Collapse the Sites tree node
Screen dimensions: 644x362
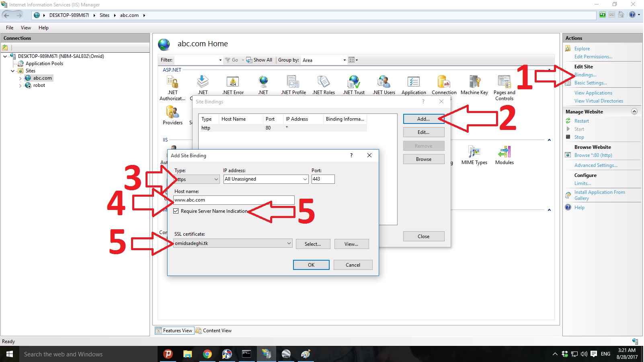pyautogui.click(x=13, y=71)
